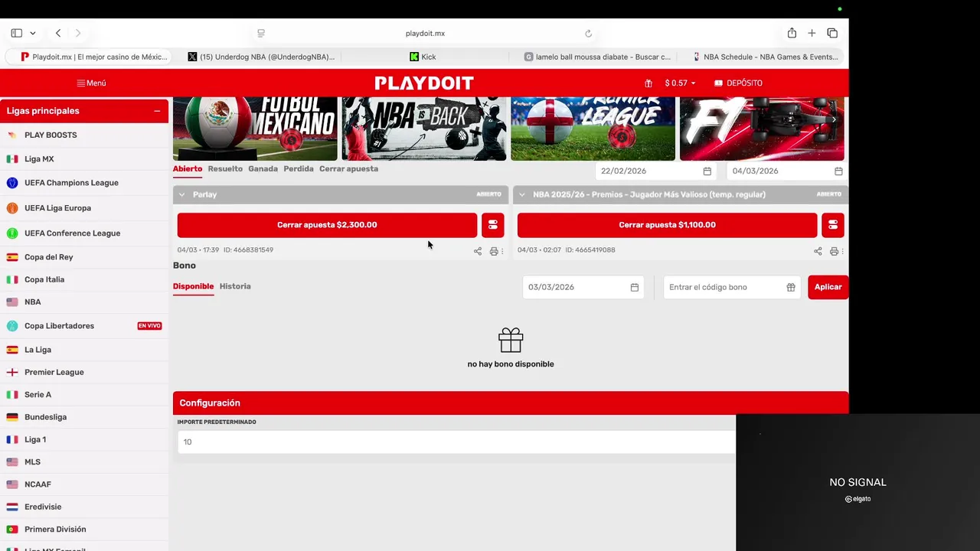Image resolution: width=980 pixels, height=551 pixels.
Task: Click the Aplicar bonus code button
Action: (x=828, y=287)
